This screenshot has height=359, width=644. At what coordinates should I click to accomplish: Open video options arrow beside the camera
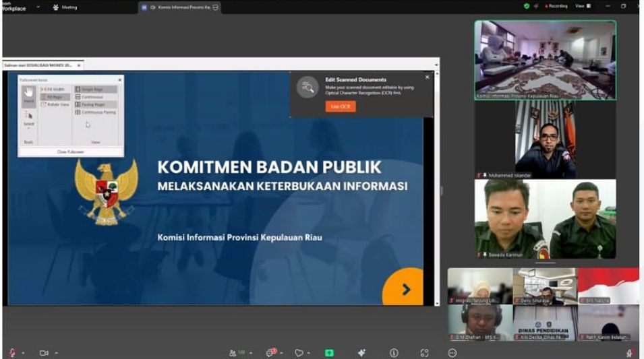56,353
